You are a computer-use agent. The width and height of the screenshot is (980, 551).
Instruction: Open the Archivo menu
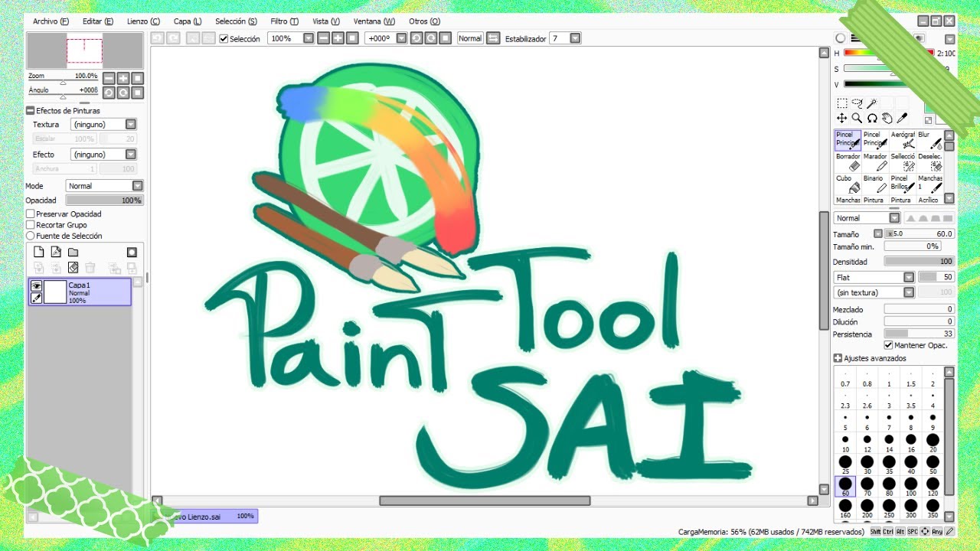pos(51,21)
